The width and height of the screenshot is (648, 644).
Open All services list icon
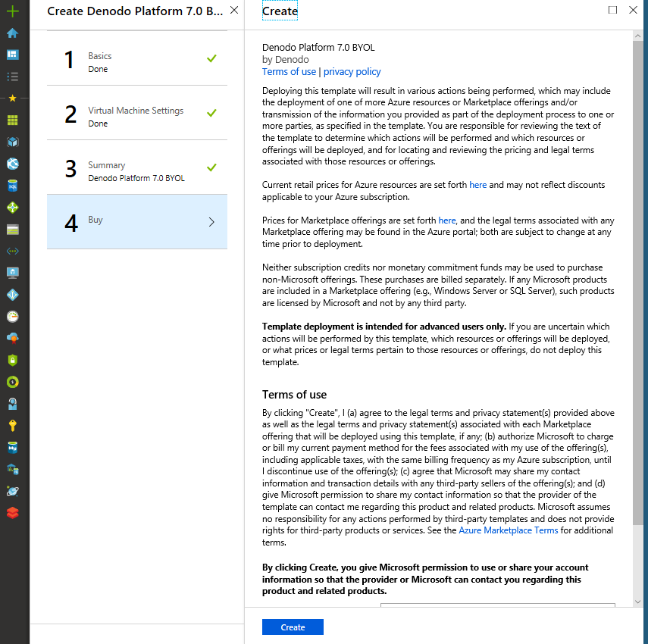pyautogui.click(x=13, y=77)
